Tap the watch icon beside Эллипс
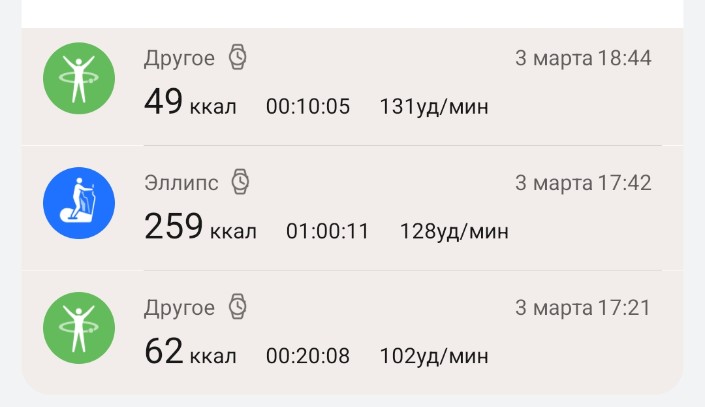This screenshot has width=705, height=407. pos(241,182)
